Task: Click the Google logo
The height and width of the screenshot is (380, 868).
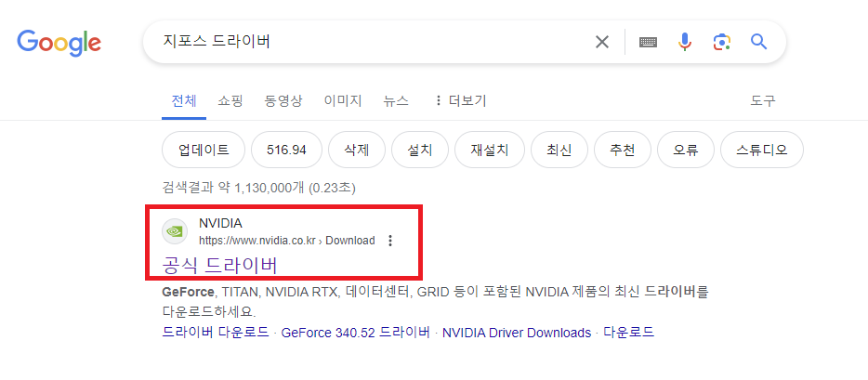Action: coord(59,43)
